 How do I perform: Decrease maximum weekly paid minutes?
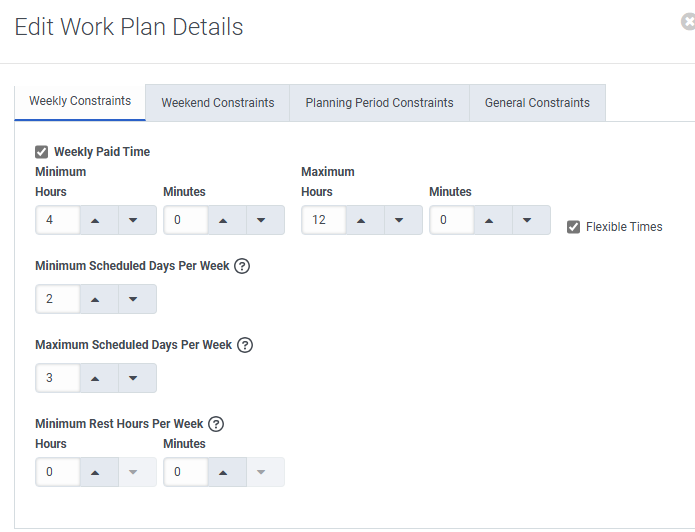click(x=527, y=220)
